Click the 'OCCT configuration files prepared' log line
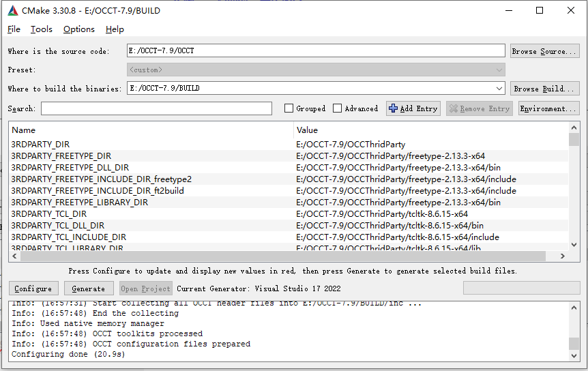Viewport: 588px width, 371px height. tap(131, 344)
